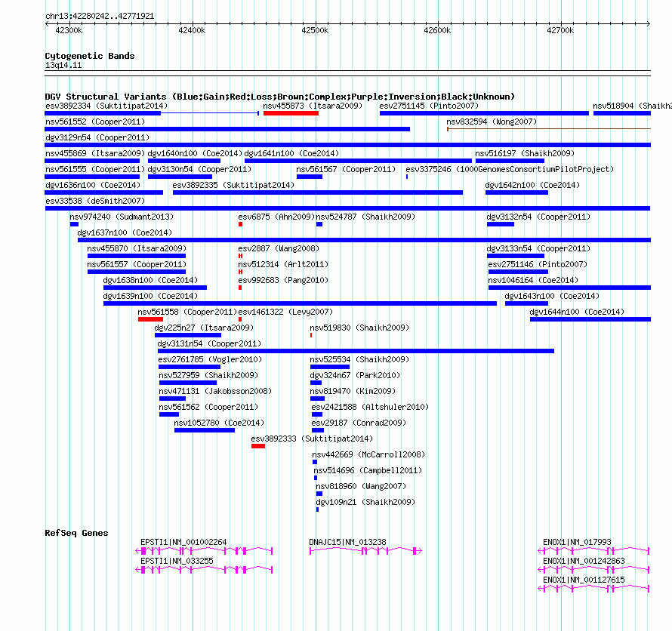672x631 pixels.
Task: Click esv2761785 (Vogler2010) label
Action: [210, 359]
